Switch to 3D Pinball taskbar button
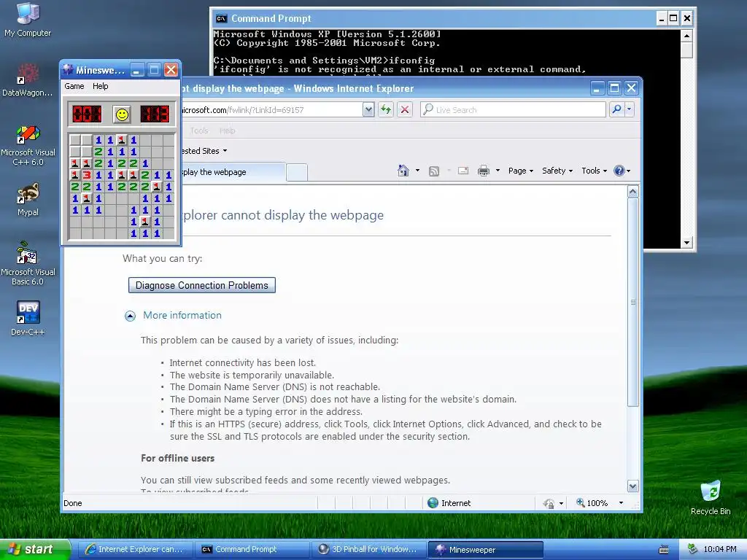 (x=368, y=549)
